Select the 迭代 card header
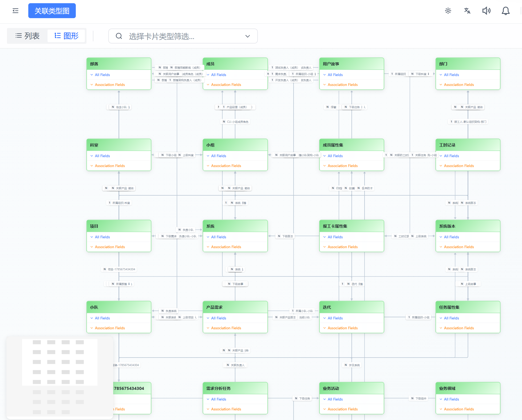522x420 pixels. 351,307
